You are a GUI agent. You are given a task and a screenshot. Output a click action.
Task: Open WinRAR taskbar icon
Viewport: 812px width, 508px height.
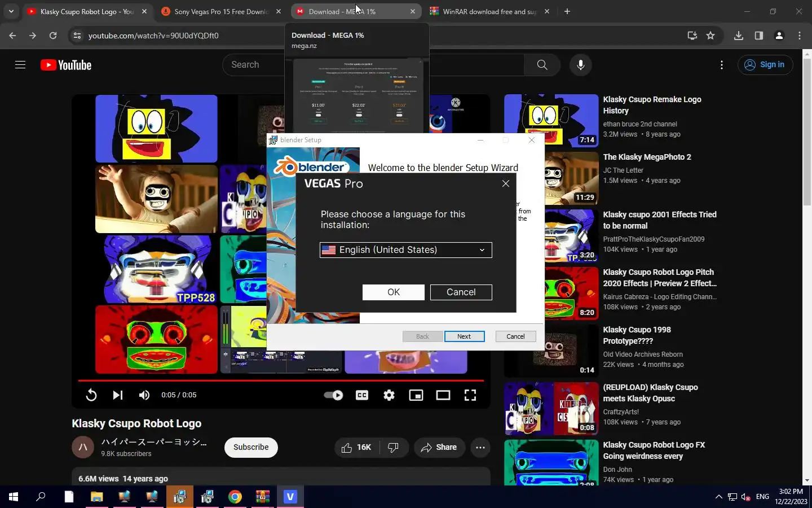coord(263,497)
